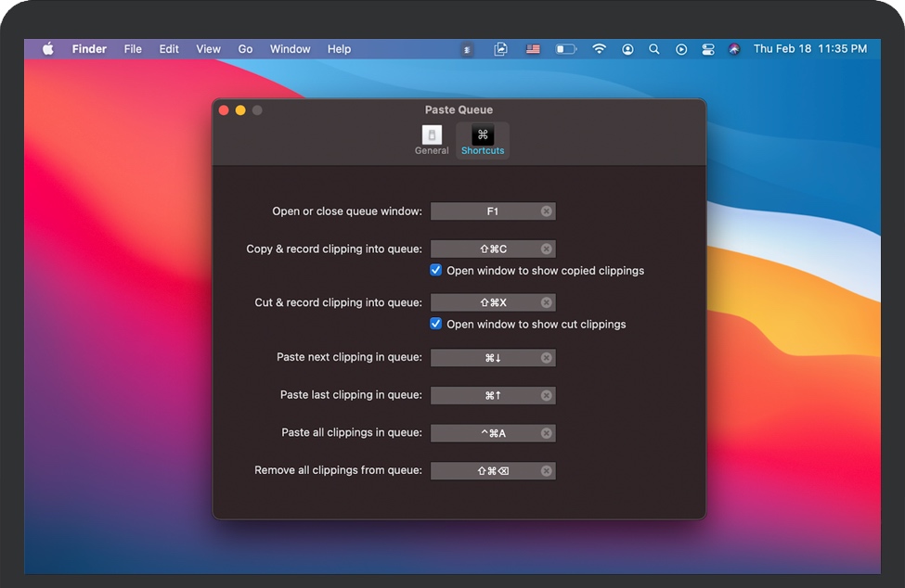Clear the F1 queue window shortcut

tap(547, 211)
